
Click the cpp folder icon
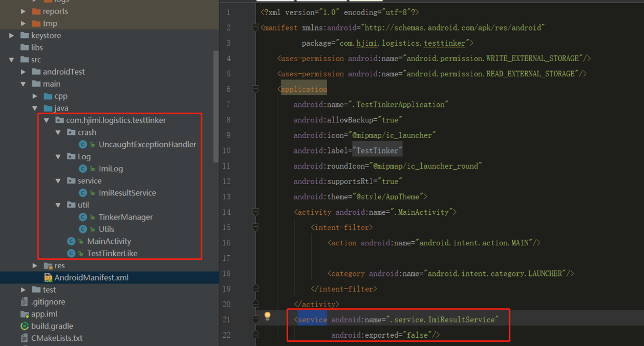48,96
